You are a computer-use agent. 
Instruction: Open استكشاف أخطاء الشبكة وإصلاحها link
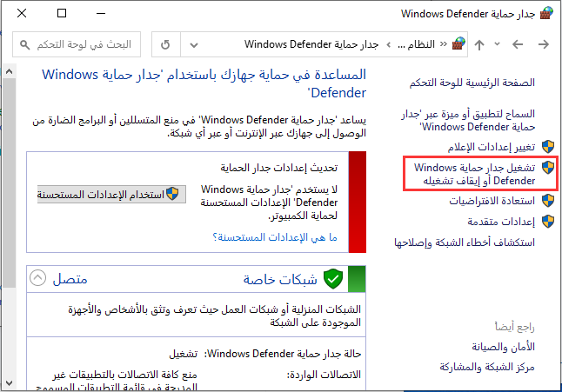465,243
